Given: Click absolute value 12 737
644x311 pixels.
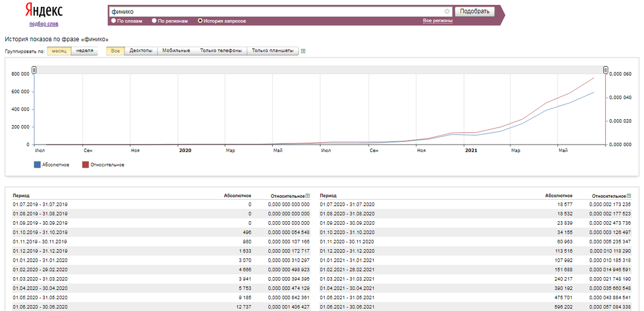Looking at the screenshot, I should pos(243,307).
